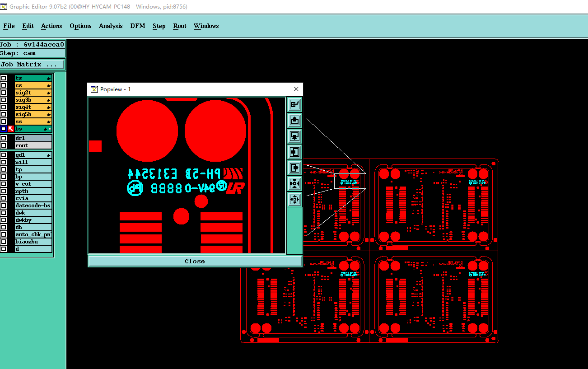Select the bp layer name
This screenshot has width=588, height=369.
[33, 177]
